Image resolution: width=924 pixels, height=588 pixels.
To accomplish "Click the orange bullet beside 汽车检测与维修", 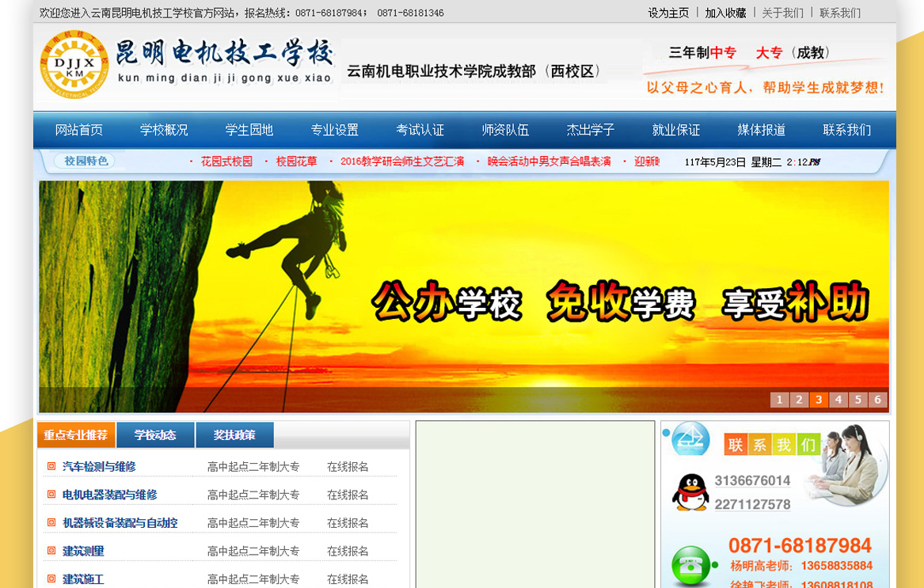I will point(51,467).
